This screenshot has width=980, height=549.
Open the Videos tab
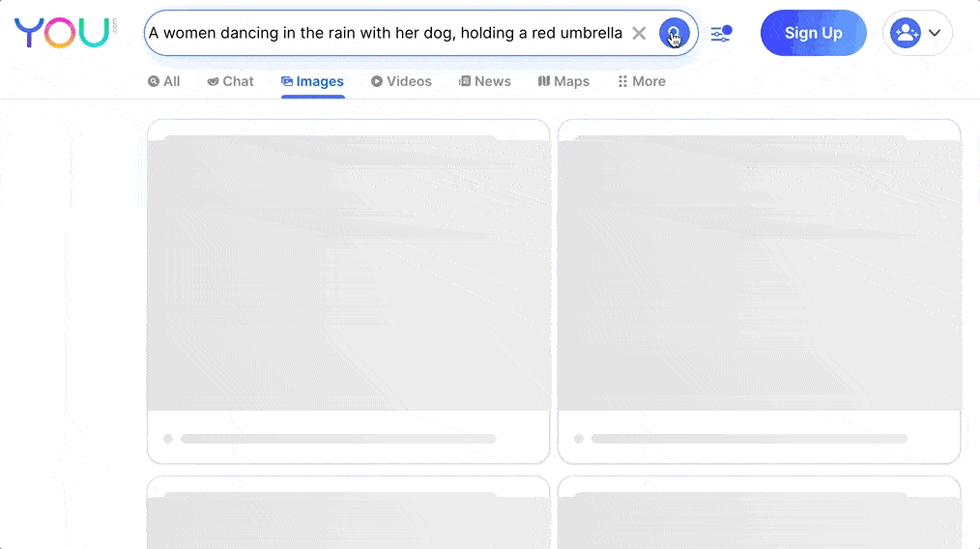click(401, 81)
